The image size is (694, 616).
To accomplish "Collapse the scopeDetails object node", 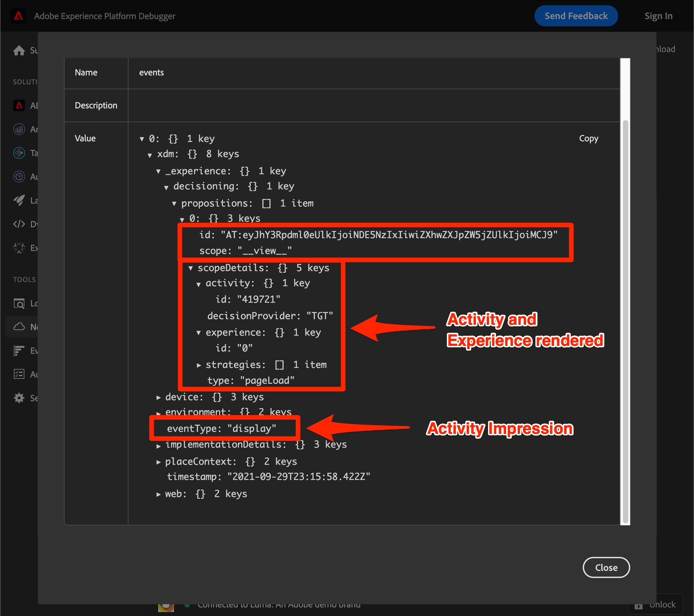I will (191, 268).
